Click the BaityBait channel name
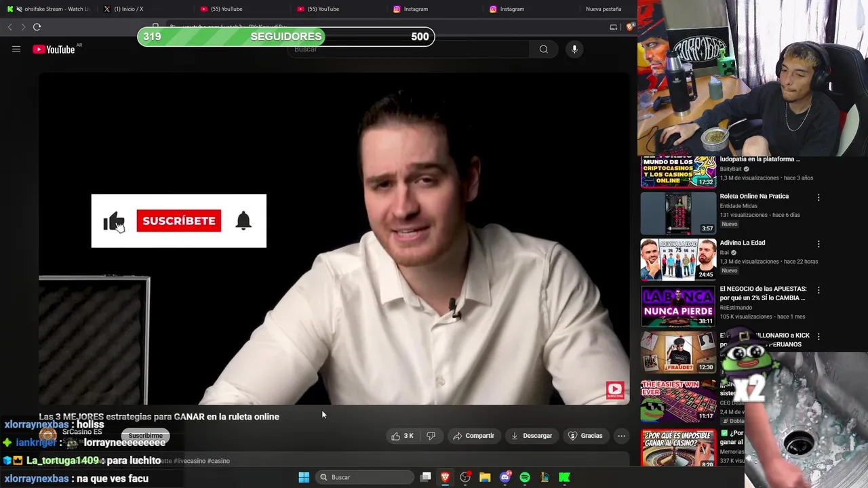 pyautogui.click(x=730, y=169)
